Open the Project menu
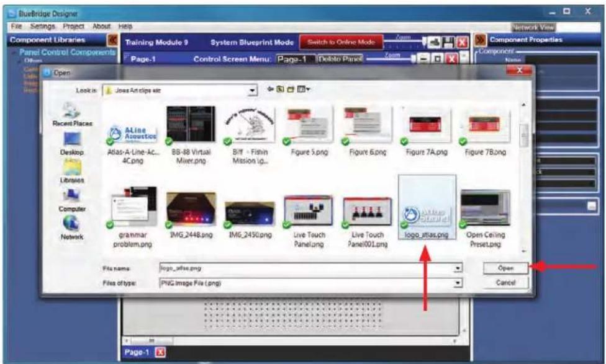 [x=73, y=26]
